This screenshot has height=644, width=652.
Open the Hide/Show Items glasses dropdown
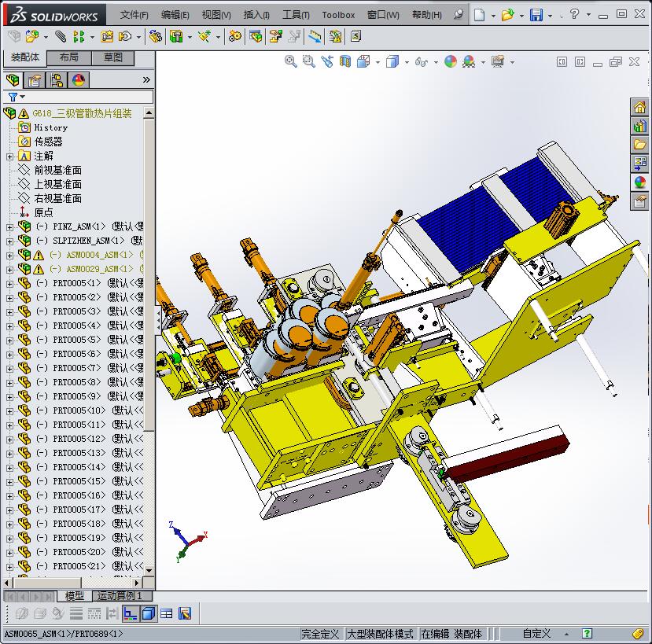pos(436,62)
